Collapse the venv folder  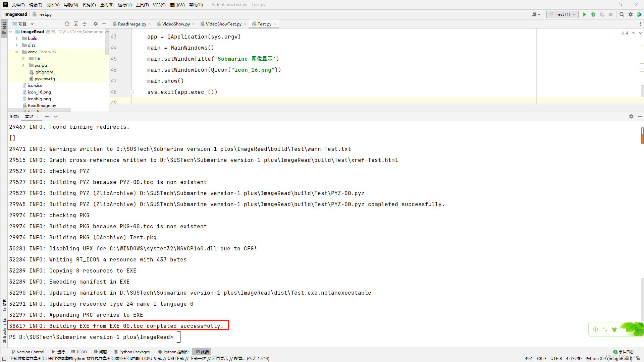[17, 52]
